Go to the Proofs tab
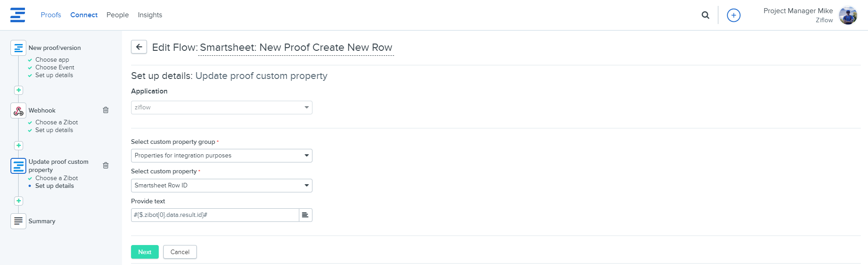The image size is (868, 265). [51, 15]
